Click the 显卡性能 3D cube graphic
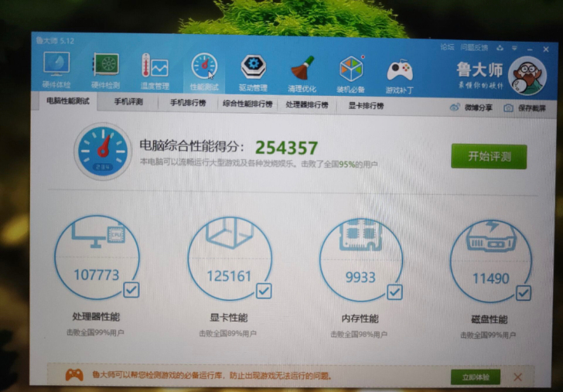 point(229,233)
